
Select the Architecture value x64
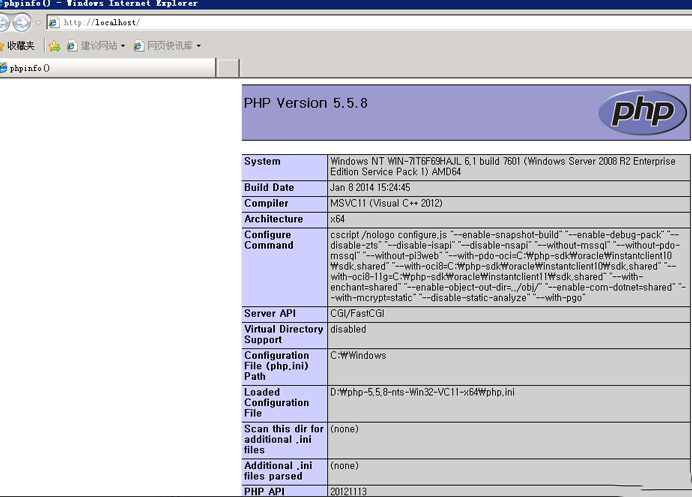pos(338,219)
